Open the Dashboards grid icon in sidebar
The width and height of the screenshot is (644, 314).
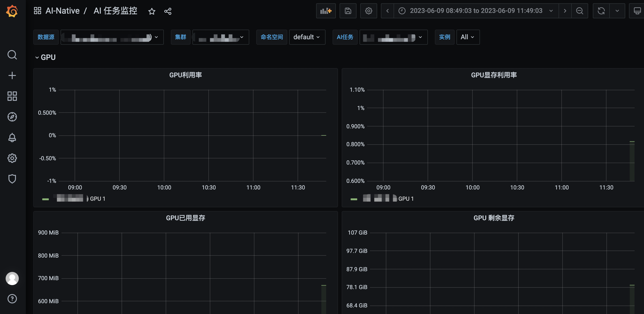coord(12,96)
